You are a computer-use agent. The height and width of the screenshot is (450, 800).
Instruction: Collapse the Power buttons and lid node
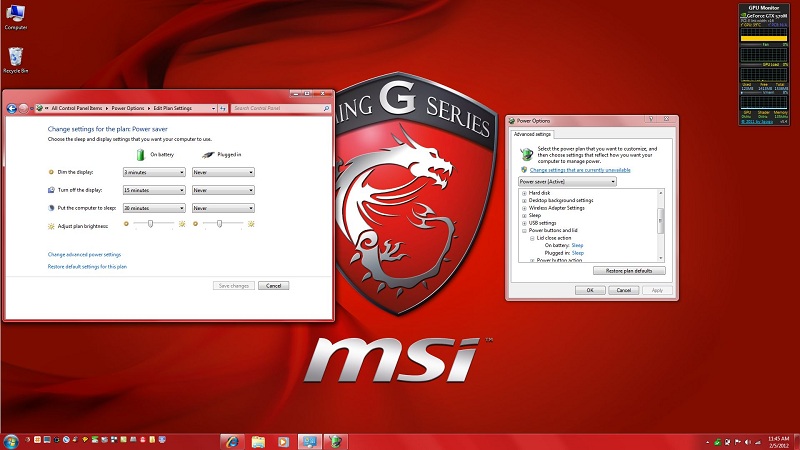524,231
